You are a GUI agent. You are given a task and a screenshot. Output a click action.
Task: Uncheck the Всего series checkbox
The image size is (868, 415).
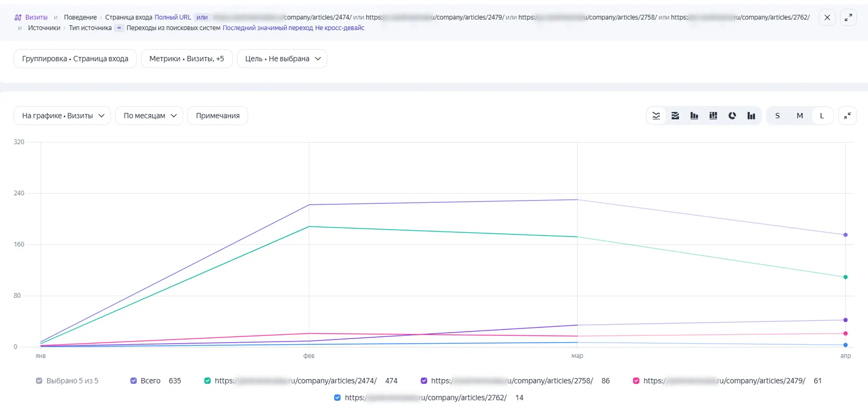click(134, 381)
